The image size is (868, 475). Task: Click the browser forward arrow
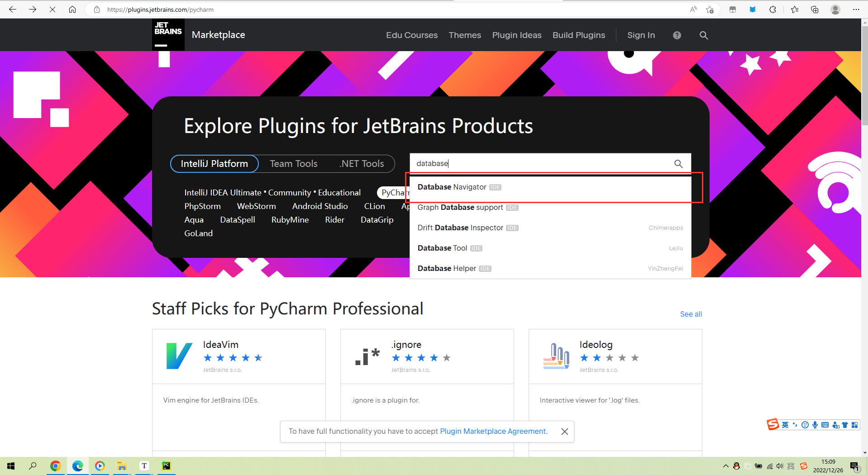33,9
